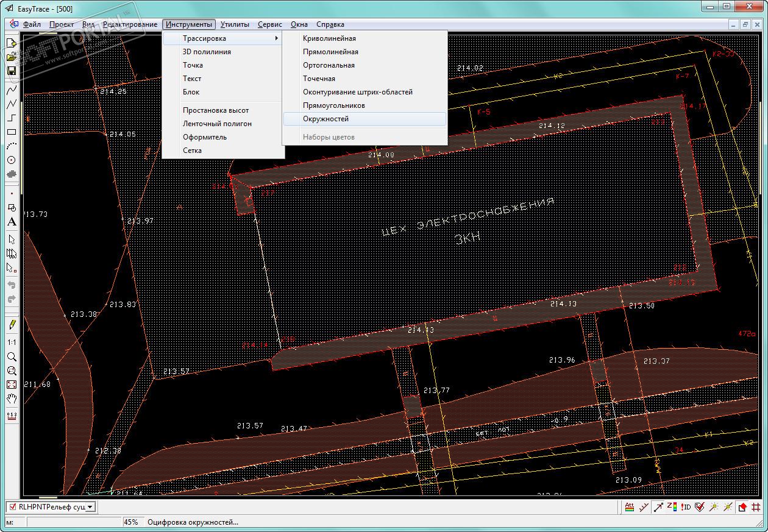
Task: Click the Save project icon
Action: [11, 71]
